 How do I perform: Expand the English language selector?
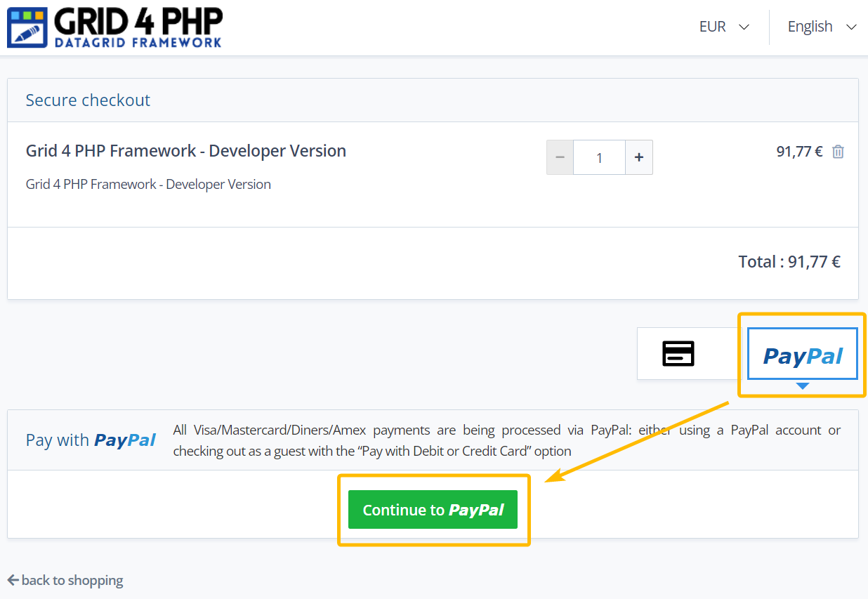821,27
